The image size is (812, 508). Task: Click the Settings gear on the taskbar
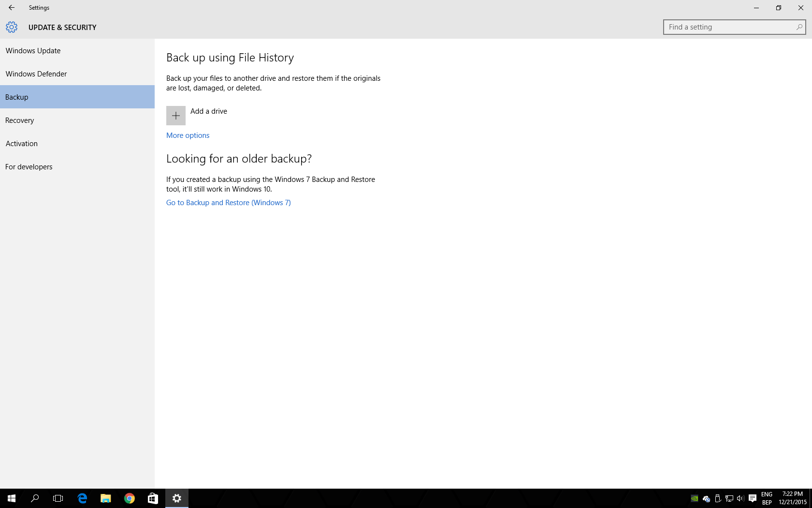click(x=177, y=498)
